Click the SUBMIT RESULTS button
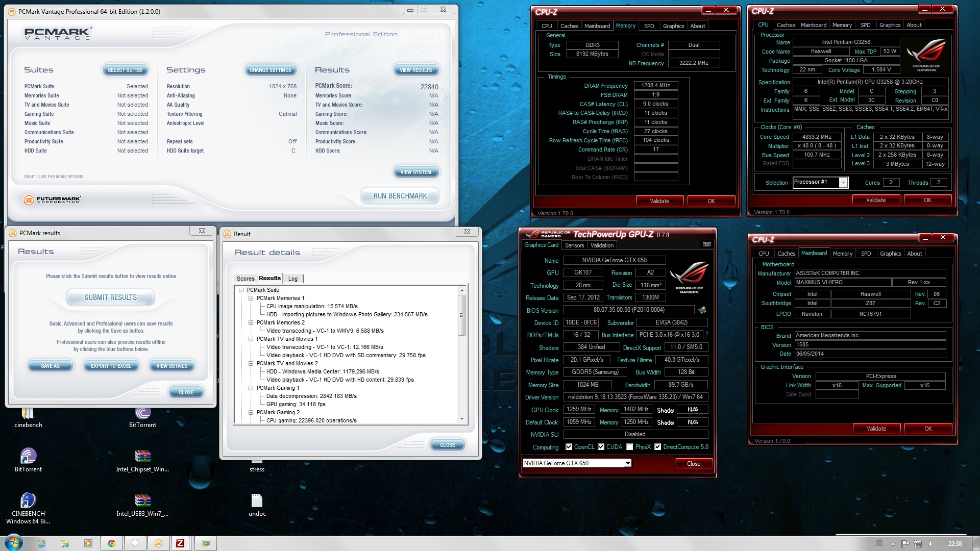Image resolution: width=980 pixels, height=551 pixels. [110, 297]
